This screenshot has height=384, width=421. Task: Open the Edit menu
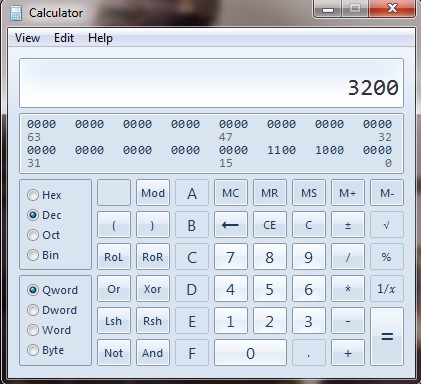(x=64, y=38)
